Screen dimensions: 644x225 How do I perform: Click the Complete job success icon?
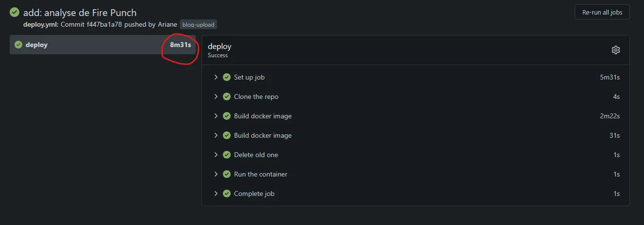pyautogui.click(x=226, y=193)
